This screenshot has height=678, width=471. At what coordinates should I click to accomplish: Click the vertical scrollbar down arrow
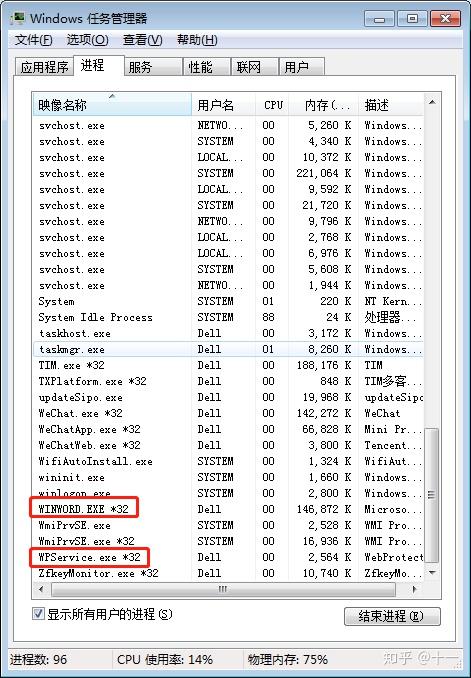point(432,572)
